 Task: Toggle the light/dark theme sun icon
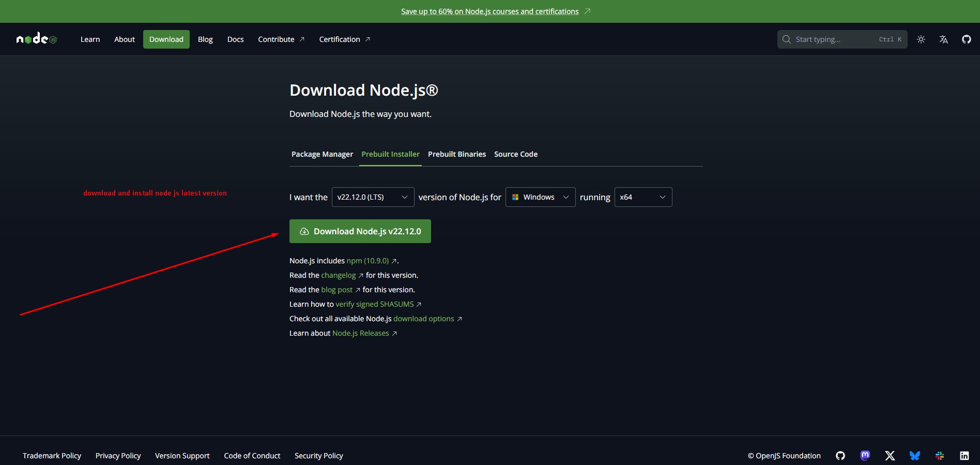[x=921, y=39]
